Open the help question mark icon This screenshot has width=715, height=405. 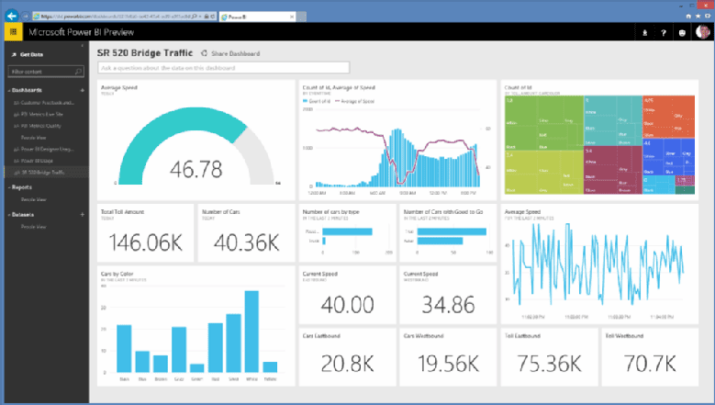[x=664, y=32]
